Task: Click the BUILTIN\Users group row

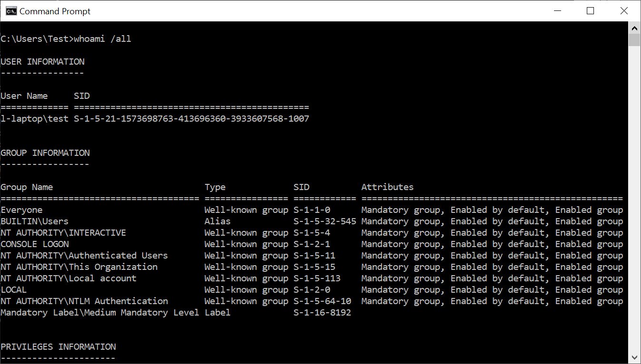Action: 34,221
